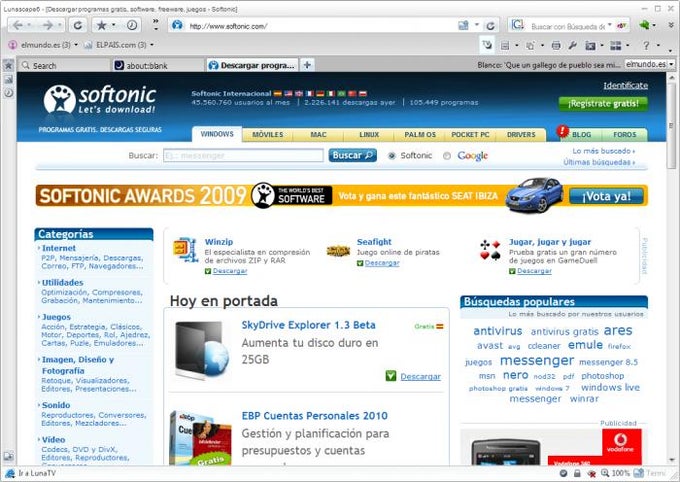
Task: Click the Ir a LunaTV status icon
Action: click(x=10, y=473)
